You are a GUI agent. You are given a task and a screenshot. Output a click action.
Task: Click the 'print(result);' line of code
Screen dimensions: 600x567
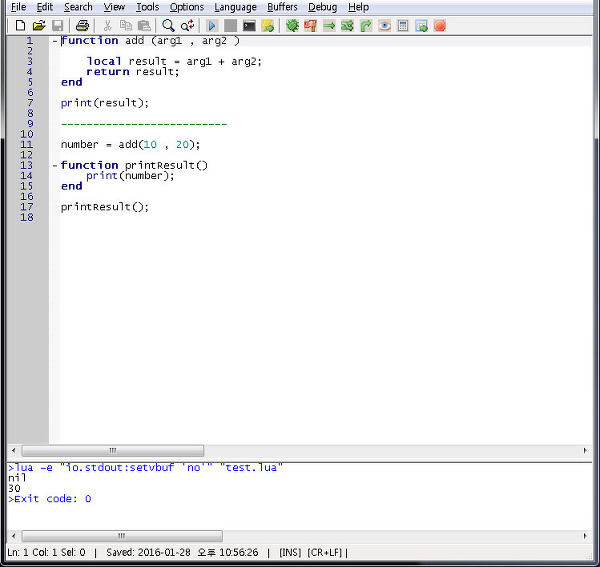tap(104, 103)
